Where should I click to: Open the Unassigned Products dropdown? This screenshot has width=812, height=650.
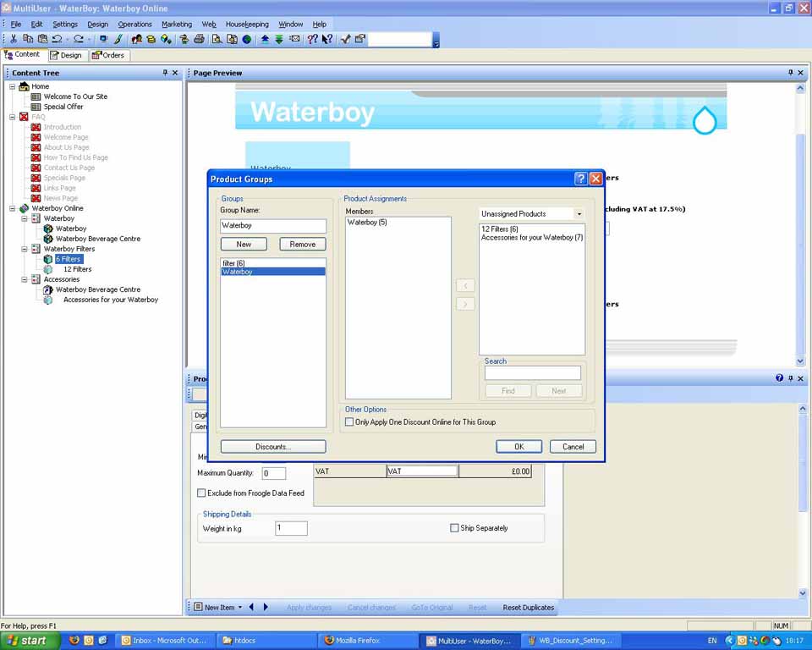[x=579, y=214]
